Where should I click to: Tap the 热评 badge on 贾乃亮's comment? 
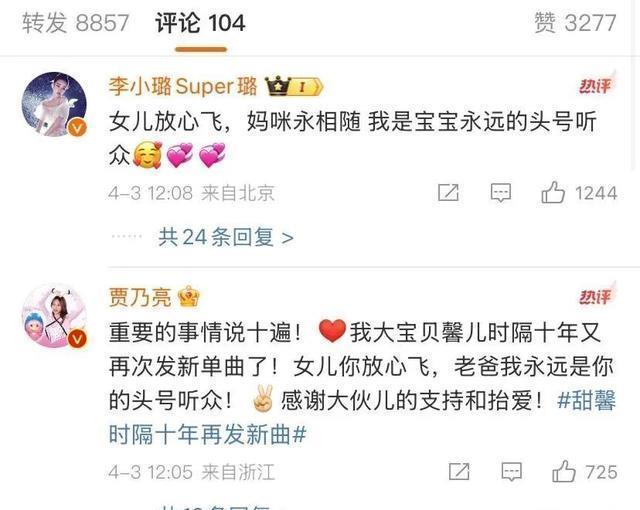coord(595,297)
